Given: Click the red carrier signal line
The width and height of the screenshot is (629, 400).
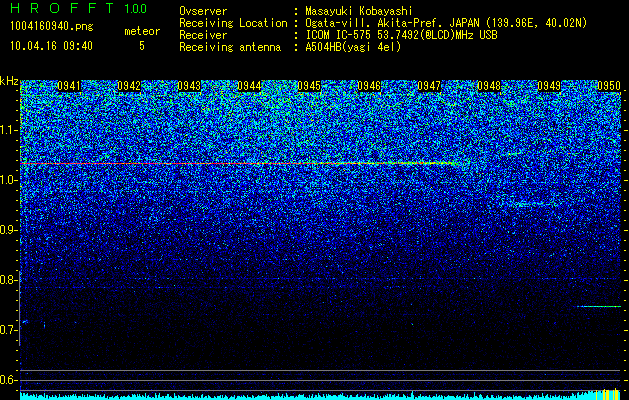Looking at the screenshot, I should (x=237, y=164).
